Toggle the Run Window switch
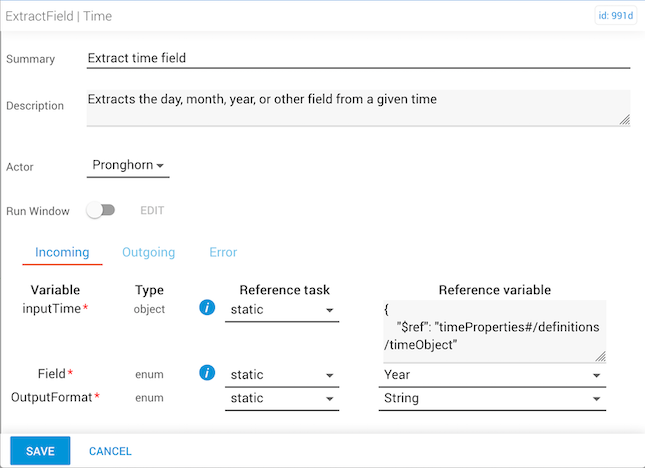Screen dimensions: 645x468 coord(101,211)
